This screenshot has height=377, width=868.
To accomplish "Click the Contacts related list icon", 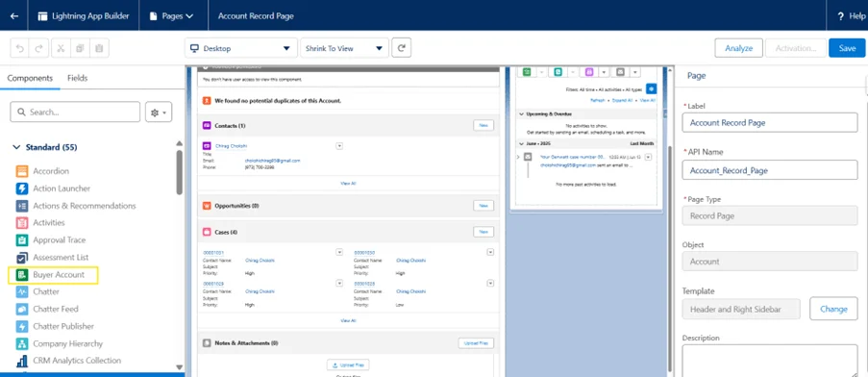I will pos(207,126).
